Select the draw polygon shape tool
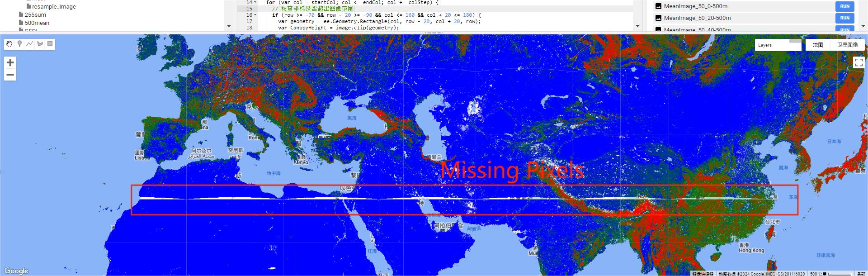Image resolution: width=868 pixels, height=276 pixels. [40, 44]
